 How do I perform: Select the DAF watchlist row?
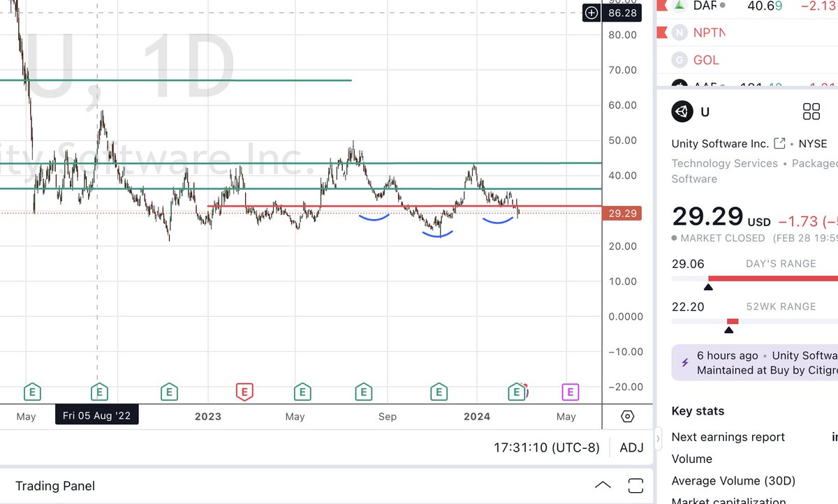pos(747,6)
